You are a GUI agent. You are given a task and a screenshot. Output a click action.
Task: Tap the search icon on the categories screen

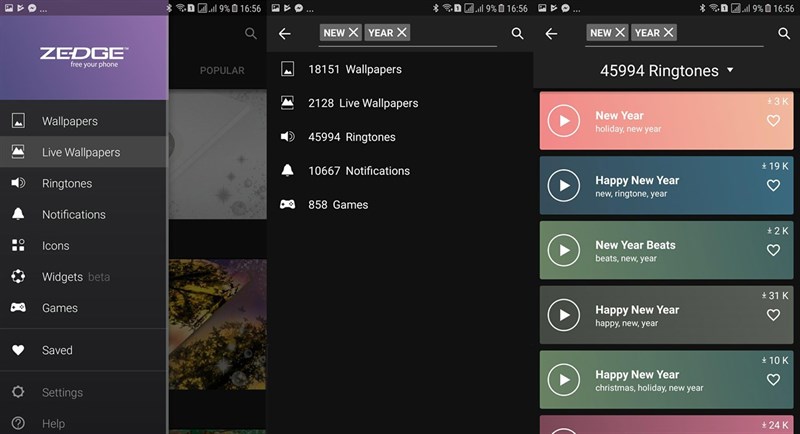pyautogui.click(x=517, y=34)
